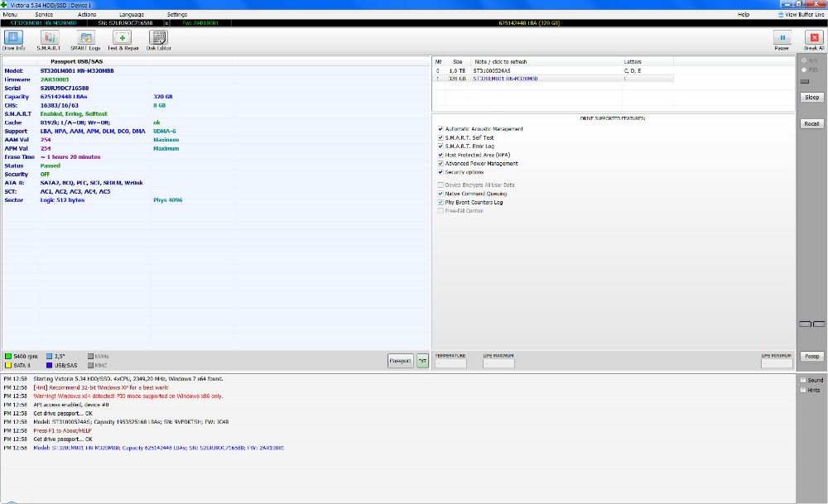Image resolution: width=828 pixels, height=504 pixels.
Task: Click the 625142448 LBA (320 GB) header text
Action: (x=529, y=23)
